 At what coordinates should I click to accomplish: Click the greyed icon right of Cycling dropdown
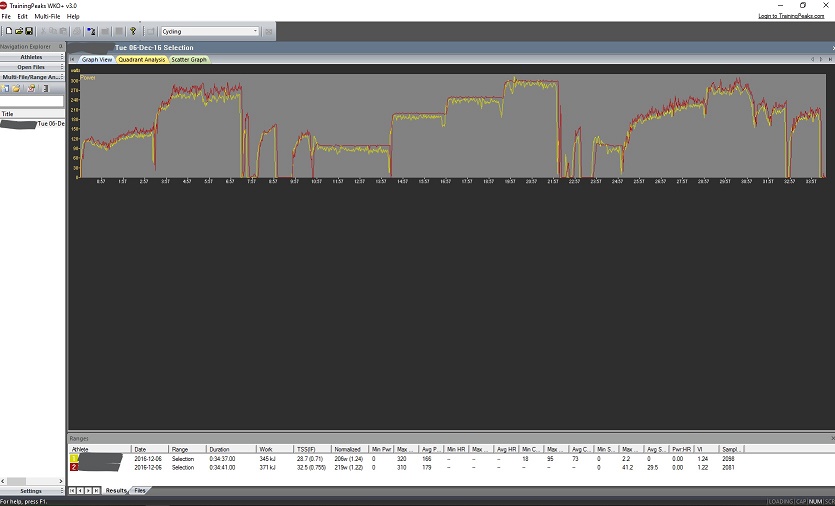point(269,31)
